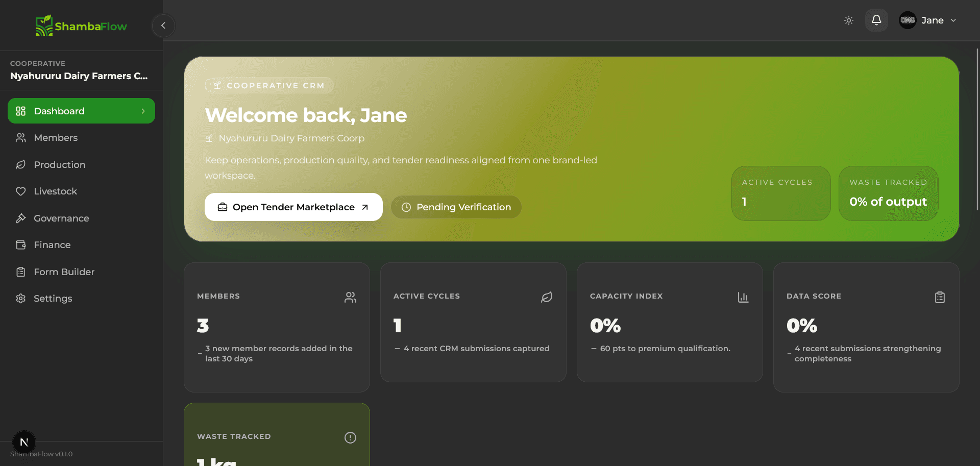Select Finance in the sidebar
Screen dimensions: 980x466
tap(81, 245)
